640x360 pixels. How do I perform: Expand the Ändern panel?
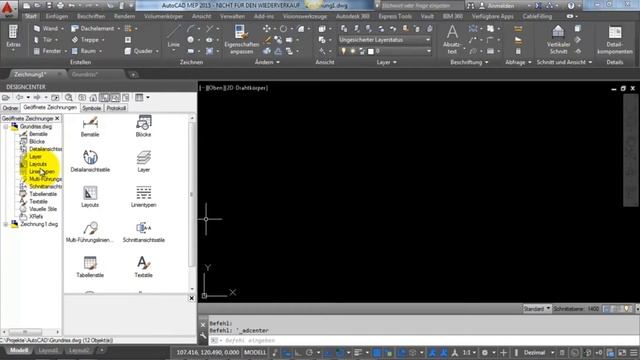pos(267,62)
